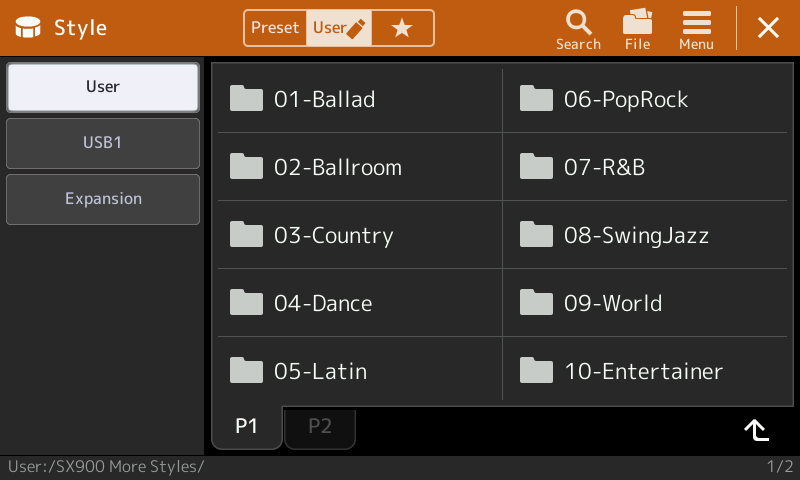
Task: Select the P1 page tab
Action: 246,426
